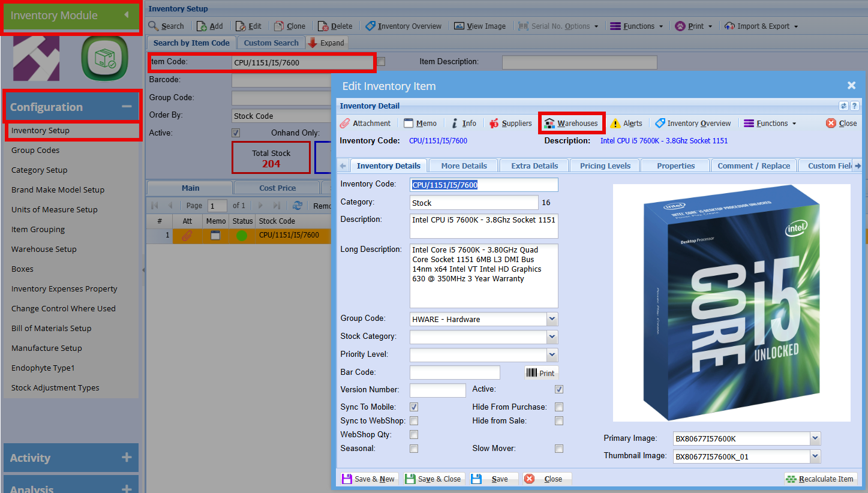The image size is (868, 493).
Task: Toggle the Slow Mover checkbox
Action: pos(559,449)
